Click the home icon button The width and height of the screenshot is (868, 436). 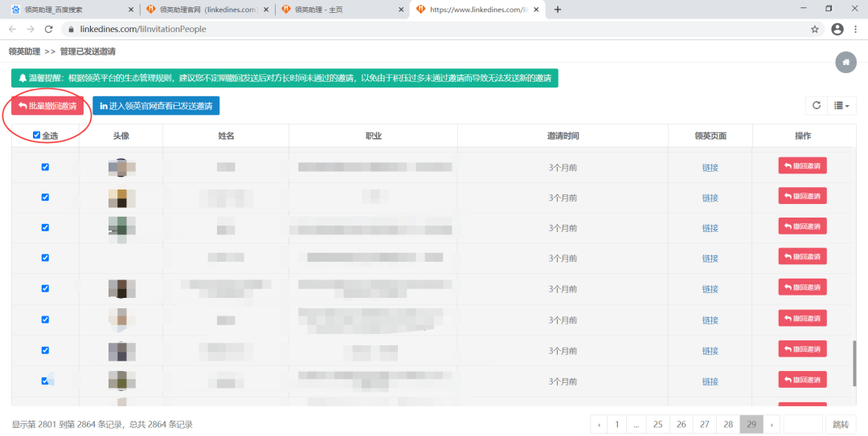(845, 62)
